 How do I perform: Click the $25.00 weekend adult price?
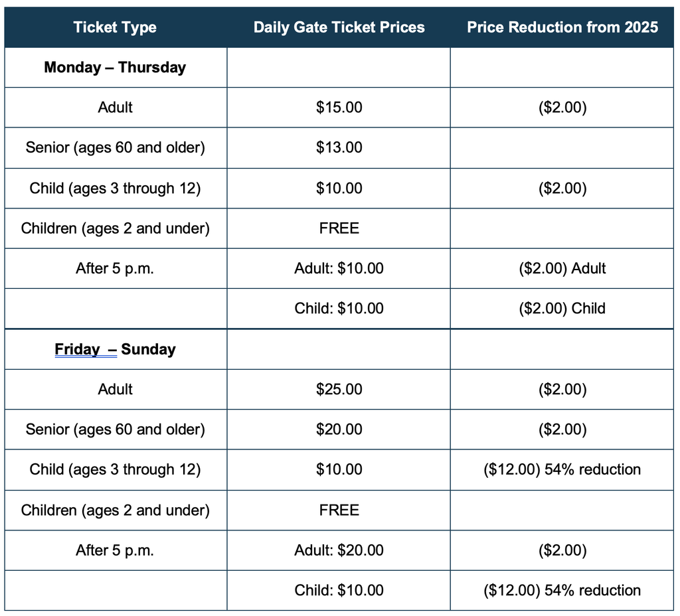point(339,389)
